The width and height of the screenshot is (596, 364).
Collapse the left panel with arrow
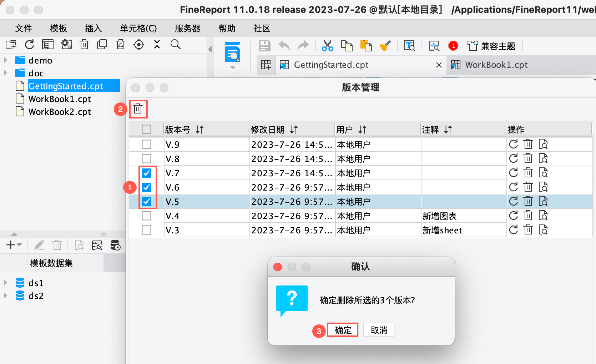[210, 49]
